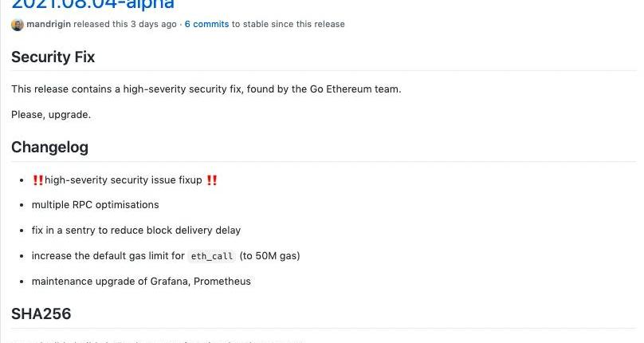Click the eth_call code snippet

(210, 256)
